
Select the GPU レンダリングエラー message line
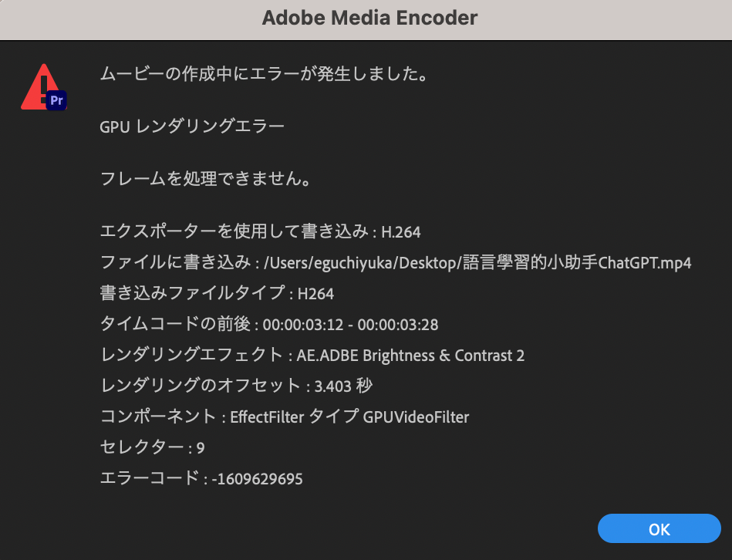(191, 124)
